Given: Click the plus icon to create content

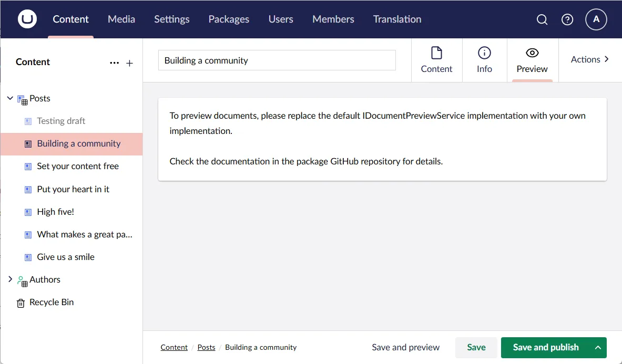Looking at the screenshot, I should point(130,63).
